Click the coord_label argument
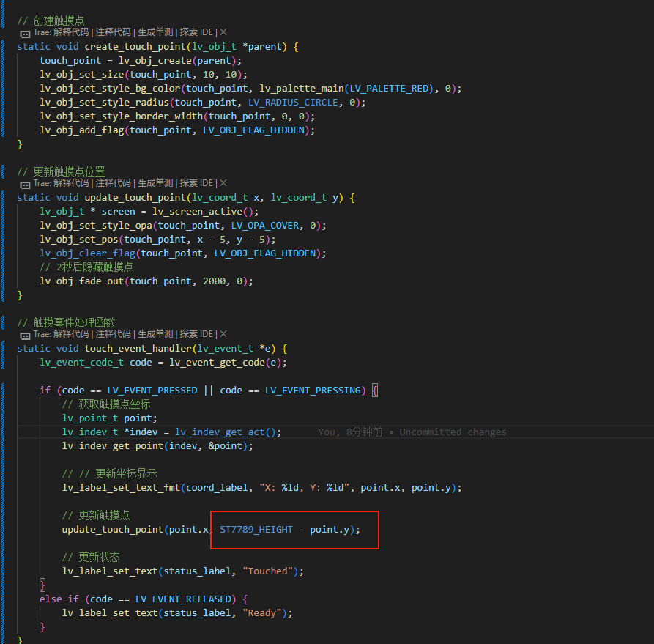Viewport: 654px width, 644px height. [x=217, y=488]
